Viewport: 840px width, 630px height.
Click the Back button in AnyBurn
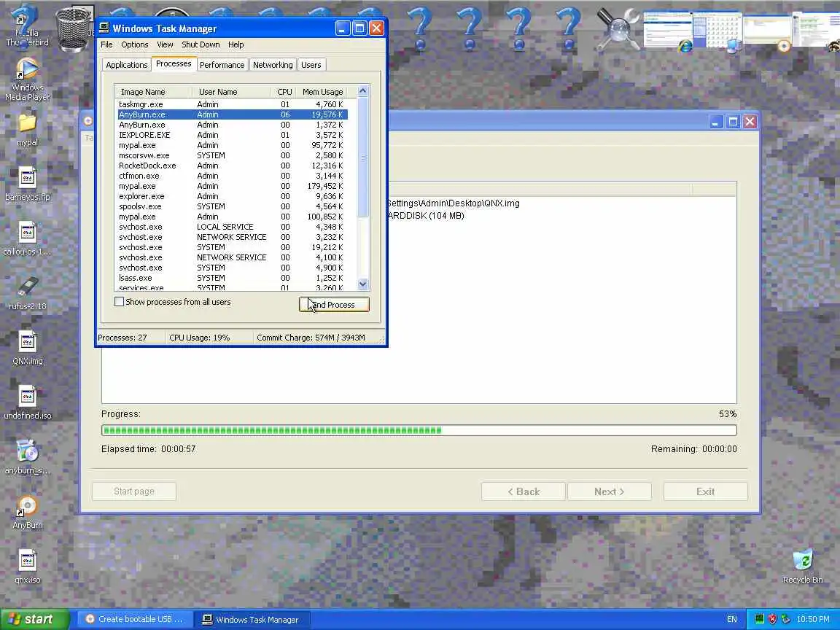(x=524, y=491)
